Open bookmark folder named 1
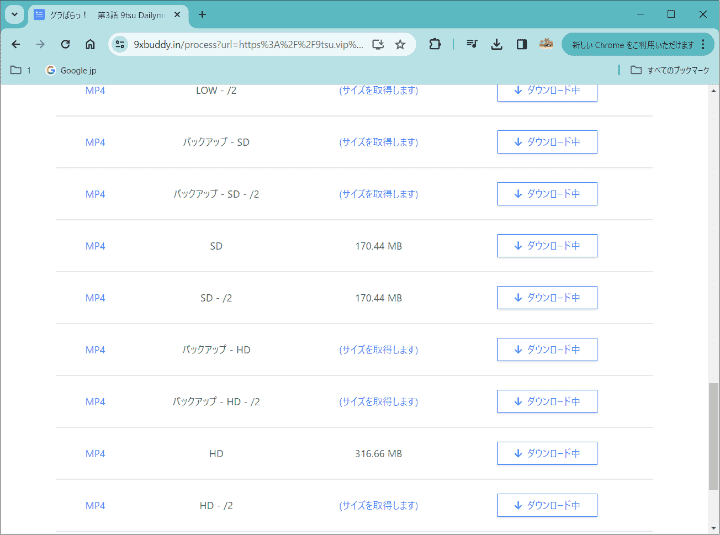The image size is (720, 535). pyautogui.click(x=20, y=70)
